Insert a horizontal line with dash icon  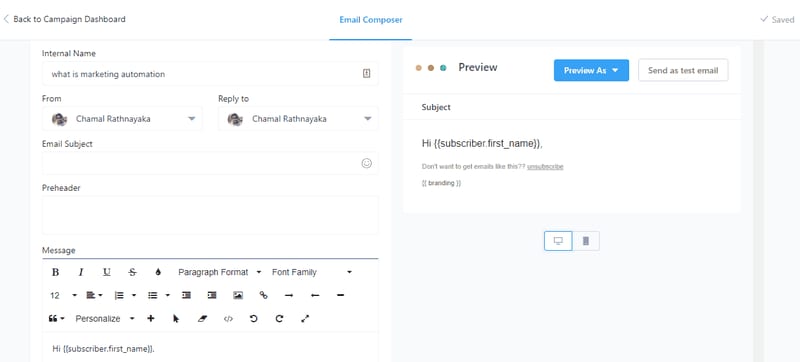[x=341, y=295]
